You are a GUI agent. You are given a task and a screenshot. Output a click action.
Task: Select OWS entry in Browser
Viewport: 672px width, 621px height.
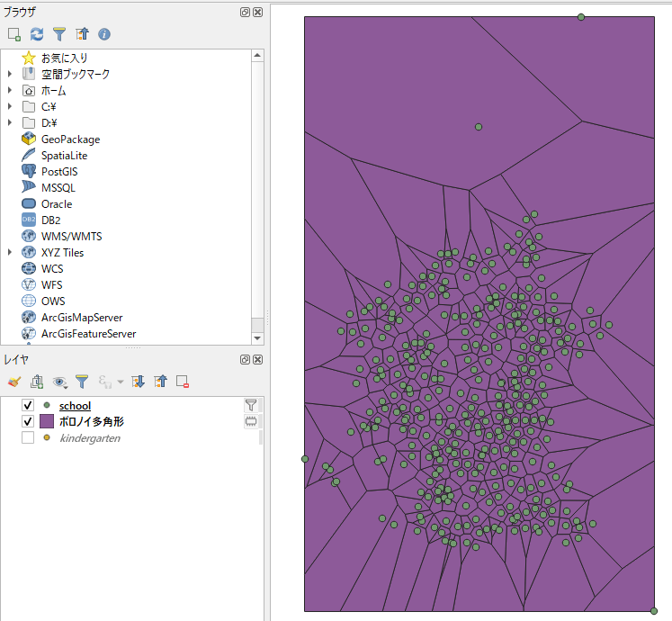53,301
